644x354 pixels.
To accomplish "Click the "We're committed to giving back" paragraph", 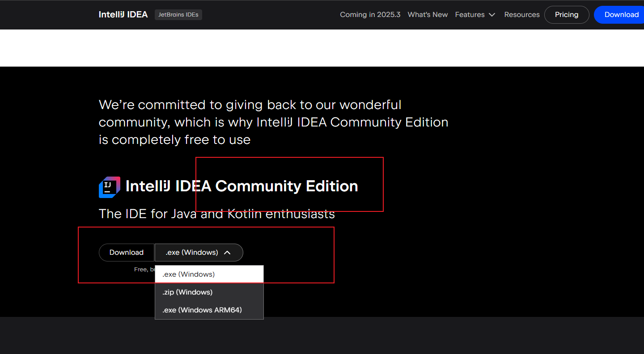I will click(273, 122).
